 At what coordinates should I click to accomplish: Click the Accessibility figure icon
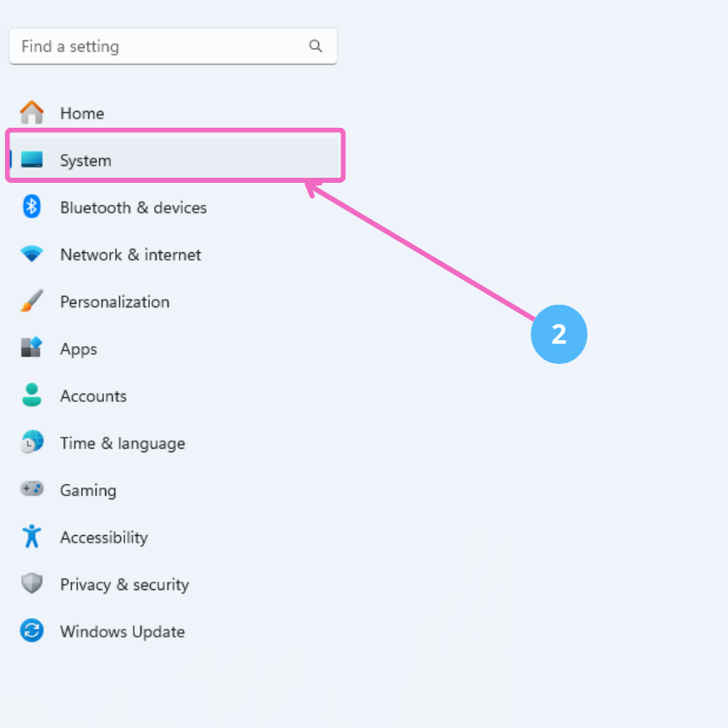click(x=32, y=537)
